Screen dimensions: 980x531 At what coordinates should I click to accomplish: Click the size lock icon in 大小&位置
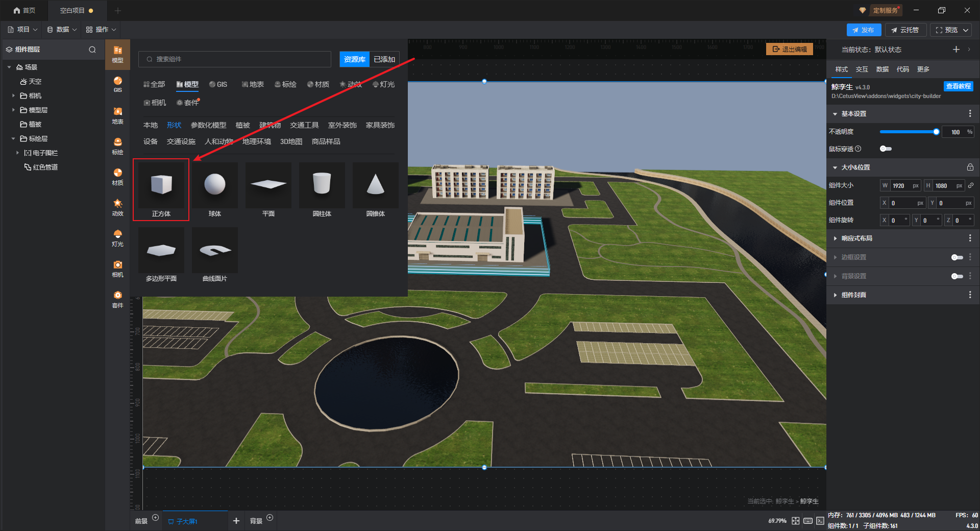click(x=970, y=167)
